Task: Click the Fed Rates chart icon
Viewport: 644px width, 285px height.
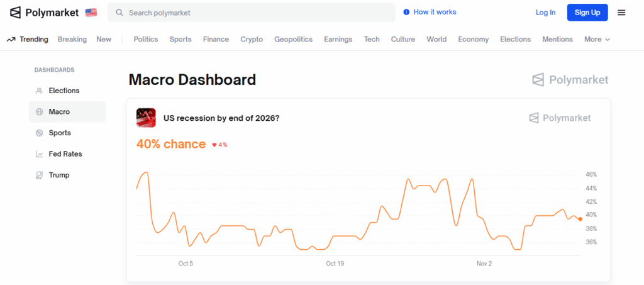Action: (x=39, y=154)
